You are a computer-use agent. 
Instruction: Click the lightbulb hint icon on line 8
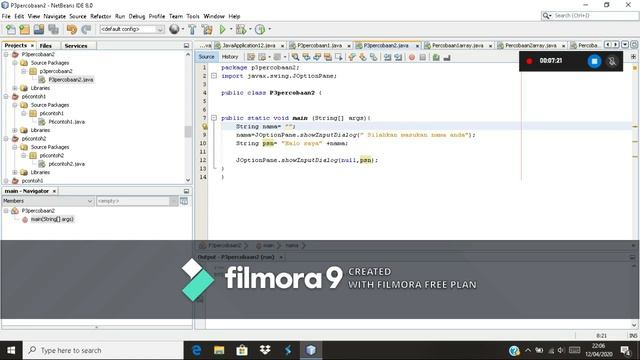204,127
